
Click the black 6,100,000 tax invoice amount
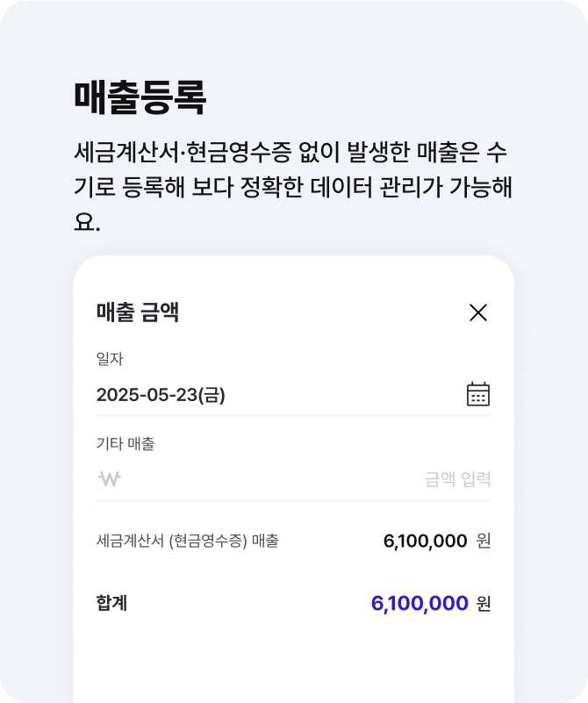pyautogui.click(x=425, y=541)
